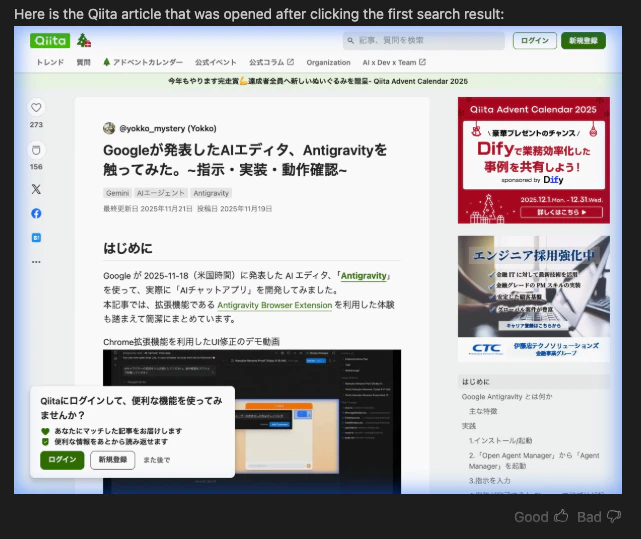
Task: Open AI x Dev x Team nav item
Action: [x=394, y=62]
